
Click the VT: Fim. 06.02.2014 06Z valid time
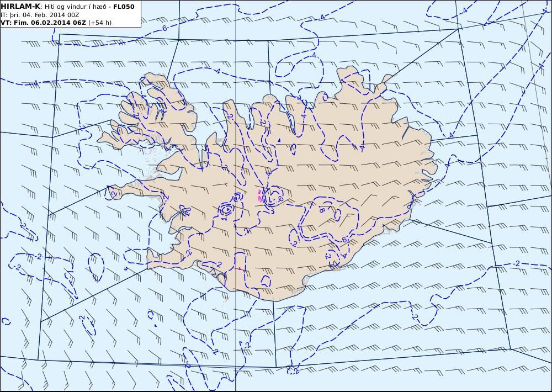point(43,23)
